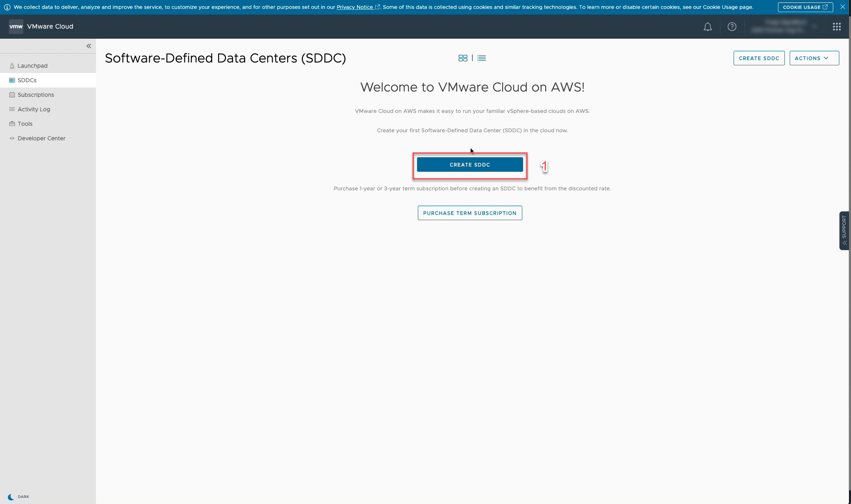This screenshot has height=504, width=851.
Task: Click the Launchpad rocket icon
Action: tap(12, 66)
